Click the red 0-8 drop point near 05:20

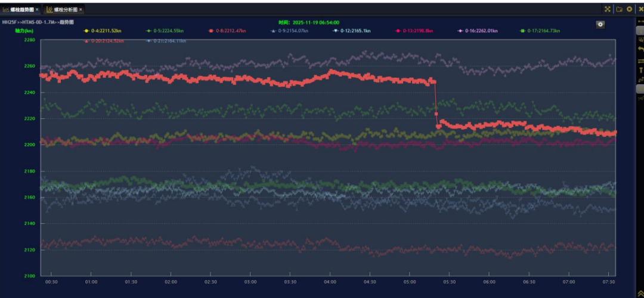(x=436, y=113)
